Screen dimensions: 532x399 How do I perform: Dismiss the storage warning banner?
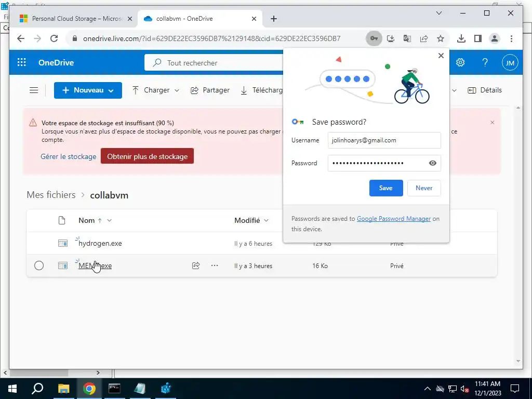pyautogui.click(x=493, y=123)
